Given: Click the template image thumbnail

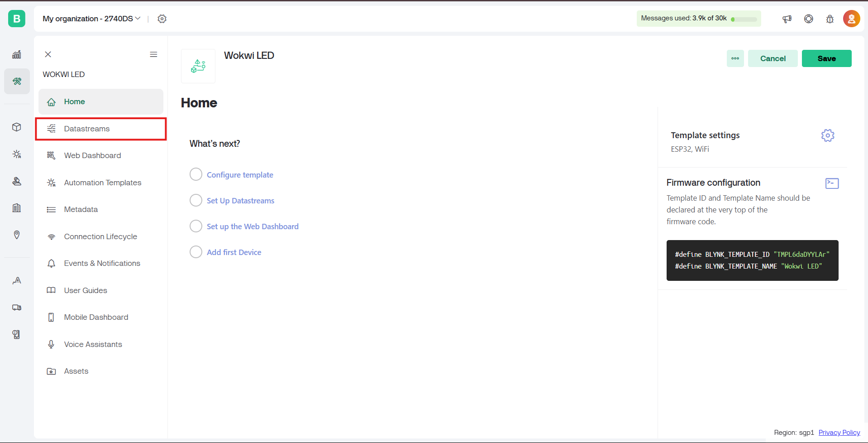Looking at the screenshot, I should 198,66.
